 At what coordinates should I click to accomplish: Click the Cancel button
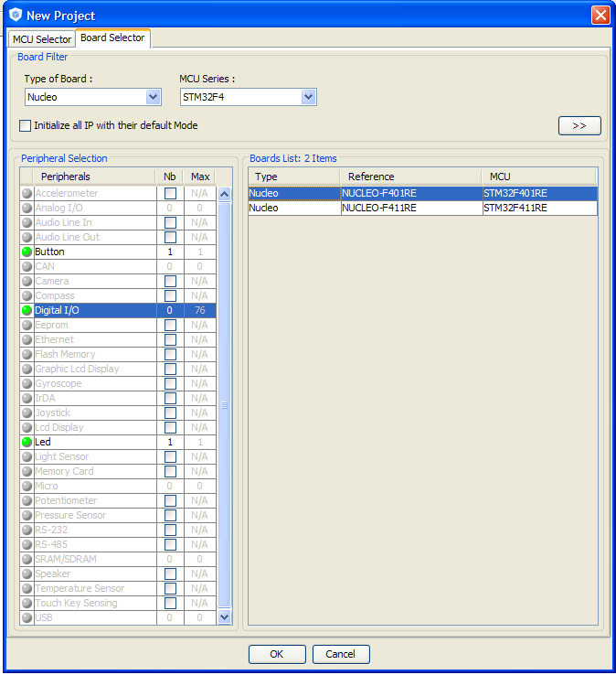click(340, 654)
